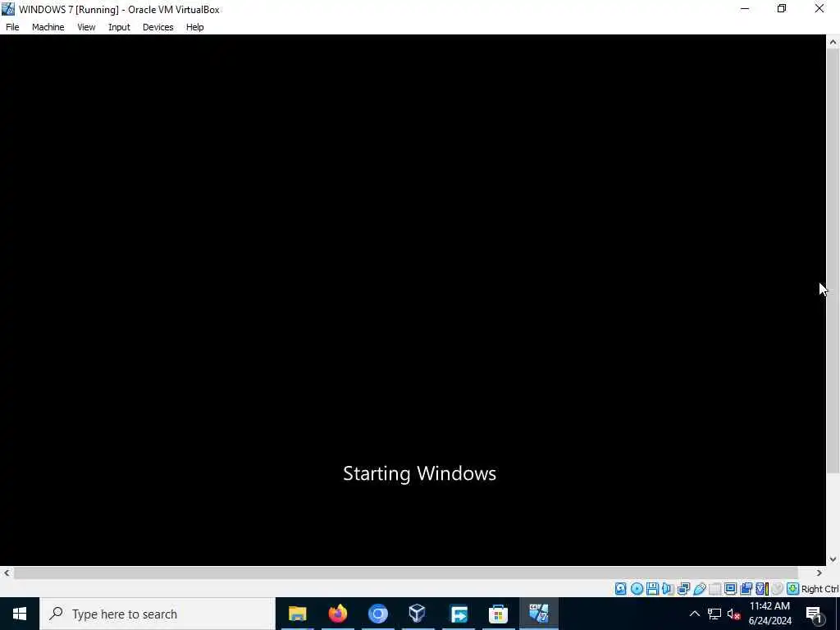Viewport: 840px width, 630px height.
Task: Click the green keyboard capture arrow icon
Action: (793, 589)
